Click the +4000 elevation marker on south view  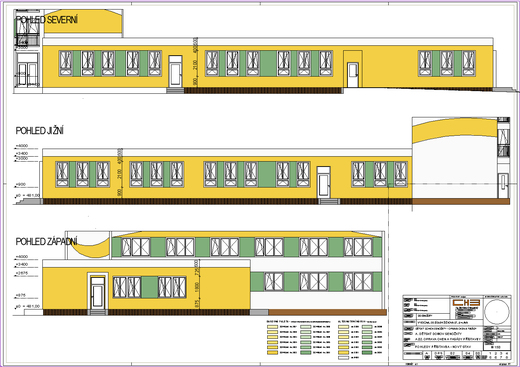coord(22,146)
